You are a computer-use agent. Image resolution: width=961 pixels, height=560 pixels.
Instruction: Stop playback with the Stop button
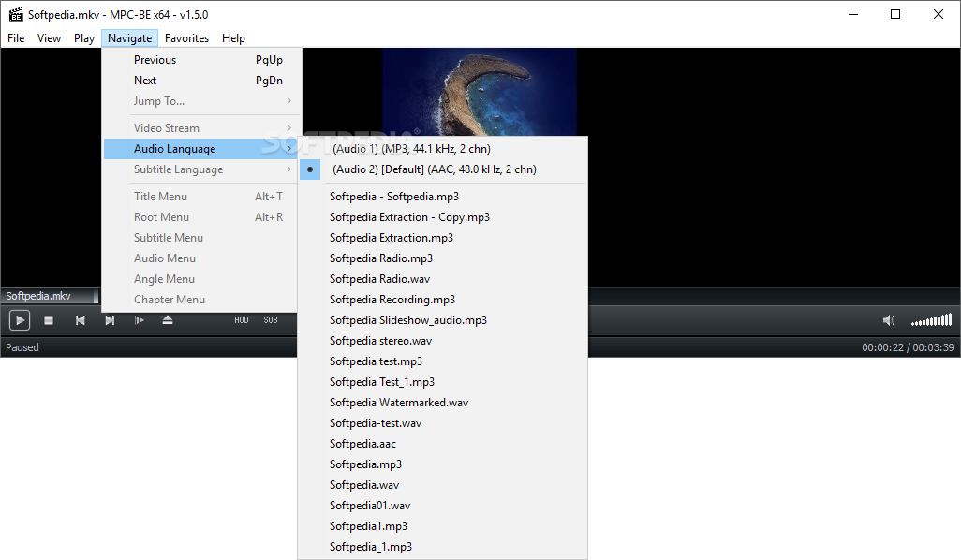(x=49, y=320)
